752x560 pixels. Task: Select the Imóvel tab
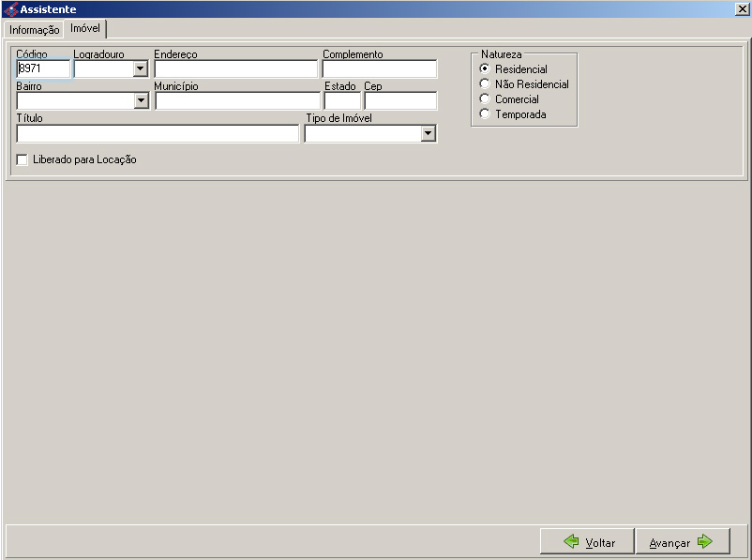point(85,29)
